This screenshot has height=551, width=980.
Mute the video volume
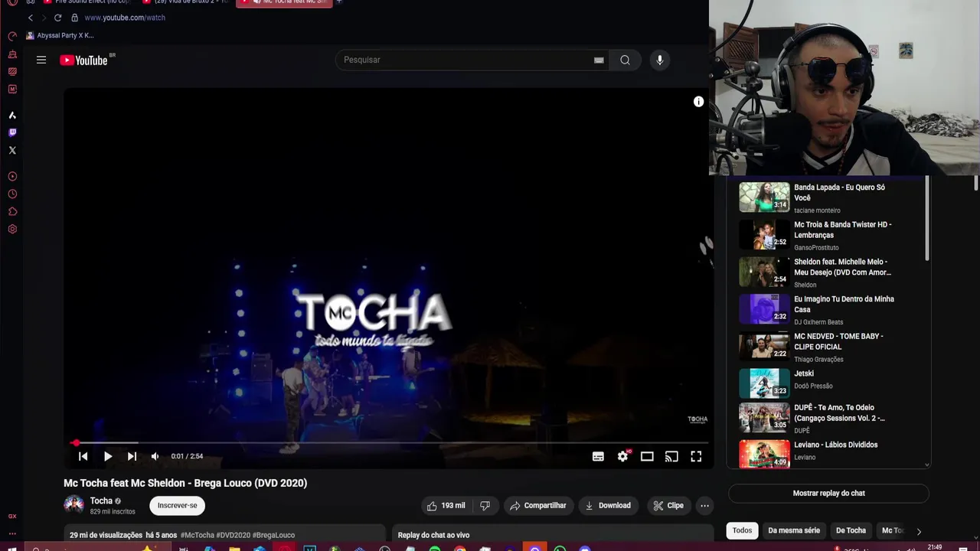[x=155, y=456]
